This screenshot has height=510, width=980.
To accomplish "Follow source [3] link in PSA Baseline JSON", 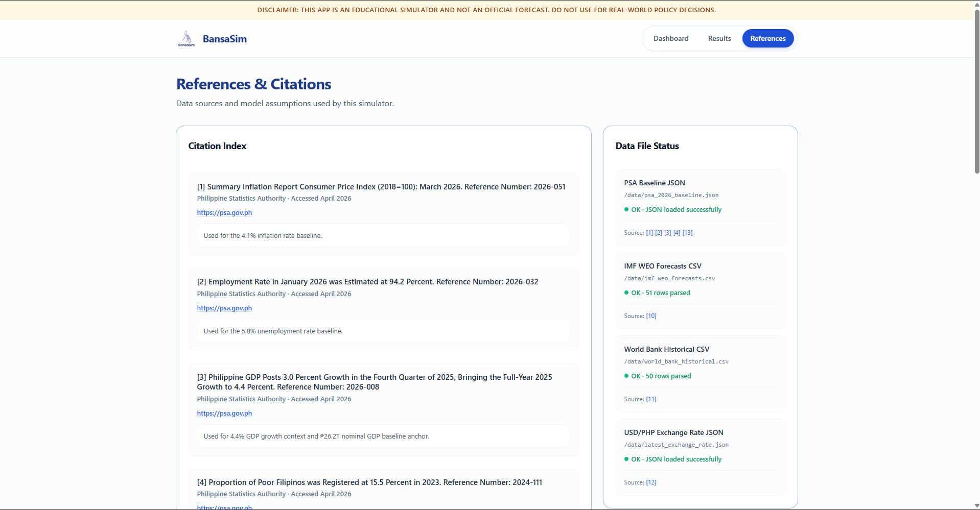I will click(668, 233).
